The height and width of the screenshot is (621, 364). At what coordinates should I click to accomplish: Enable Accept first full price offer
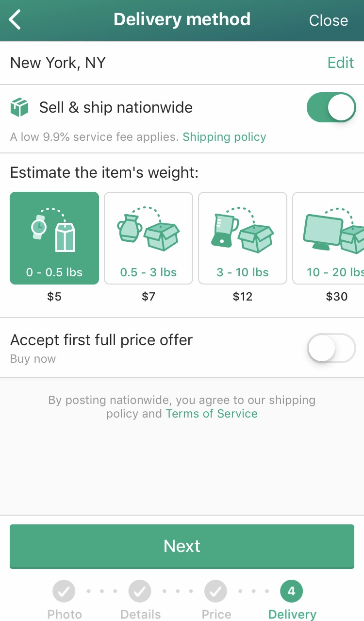pyautogui.click(x=331, y=348)
